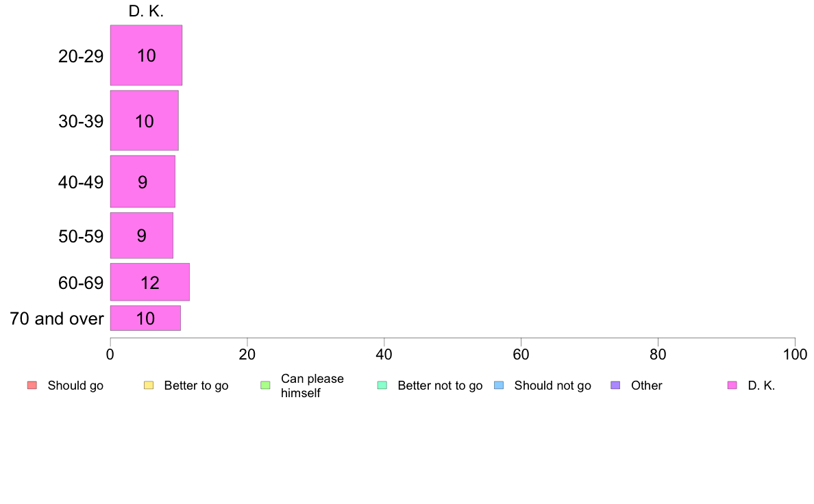
Task: Click the yellow Better to go swatch
Action: [x=149, y=385]
